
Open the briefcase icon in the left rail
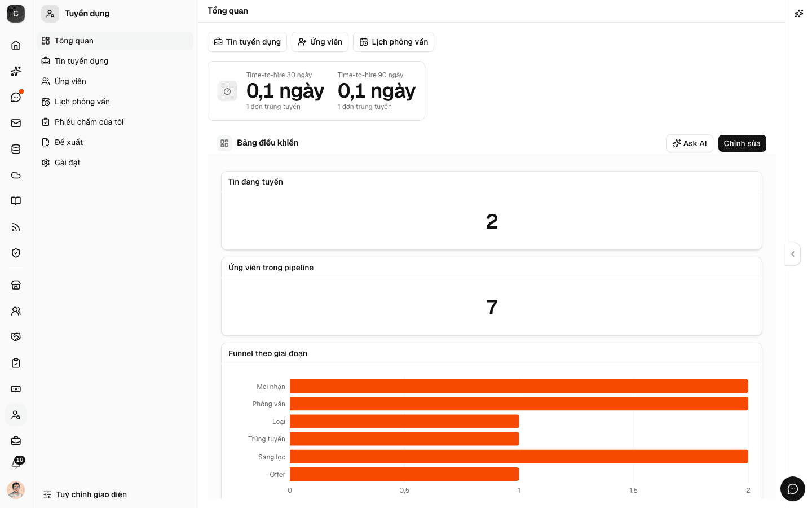coord(16,441)
